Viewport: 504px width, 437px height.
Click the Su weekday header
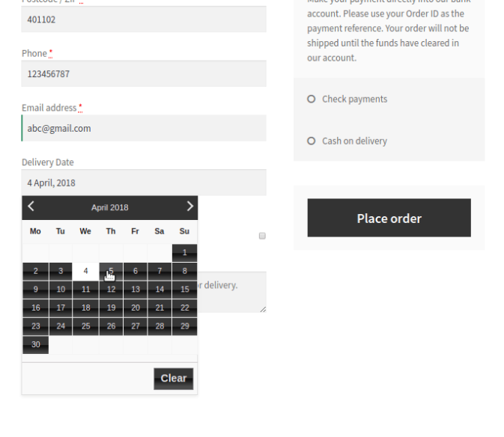point(184,231)
